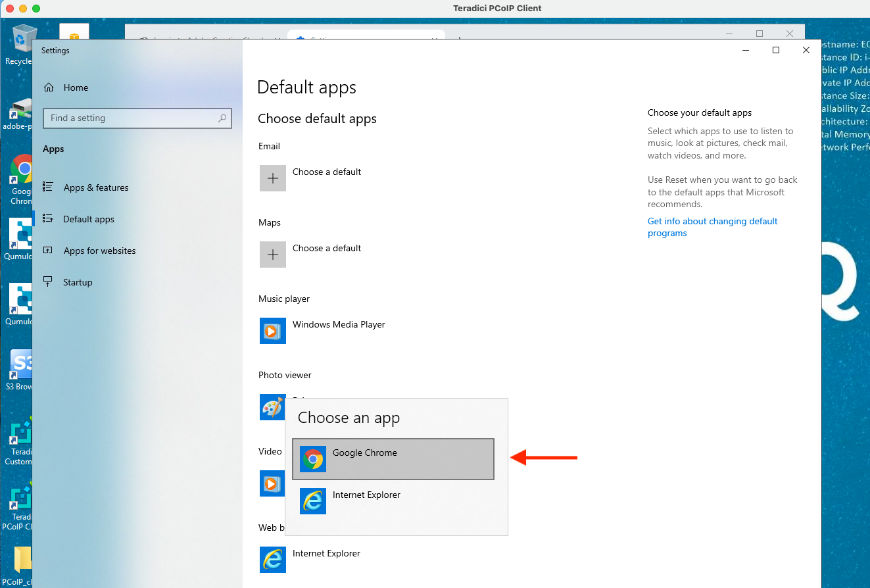Choose Internet Explorer in the app picker
The height and width of the screenshot is (588, 870).
393,501
